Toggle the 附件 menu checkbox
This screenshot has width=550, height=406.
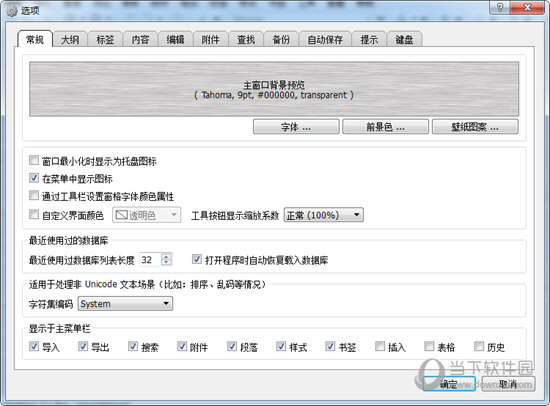(x=182, y=346)
